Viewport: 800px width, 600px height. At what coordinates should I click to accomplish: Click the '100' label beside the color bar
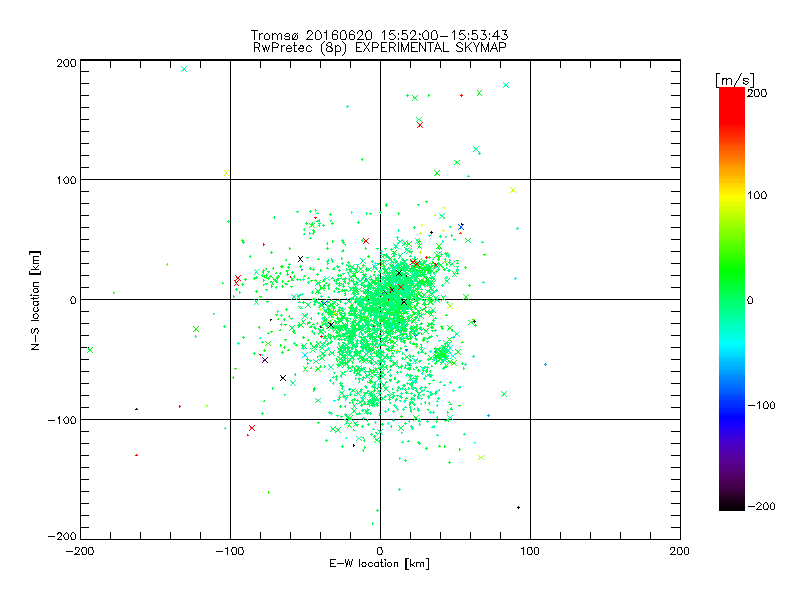pos(757,195)
